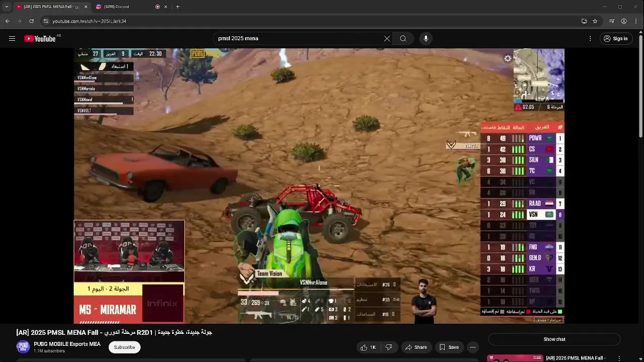Subscribe to PUBG MOBILE Esports MEA
The height and width of the screenshot is (362, 644).
[124, 347]
